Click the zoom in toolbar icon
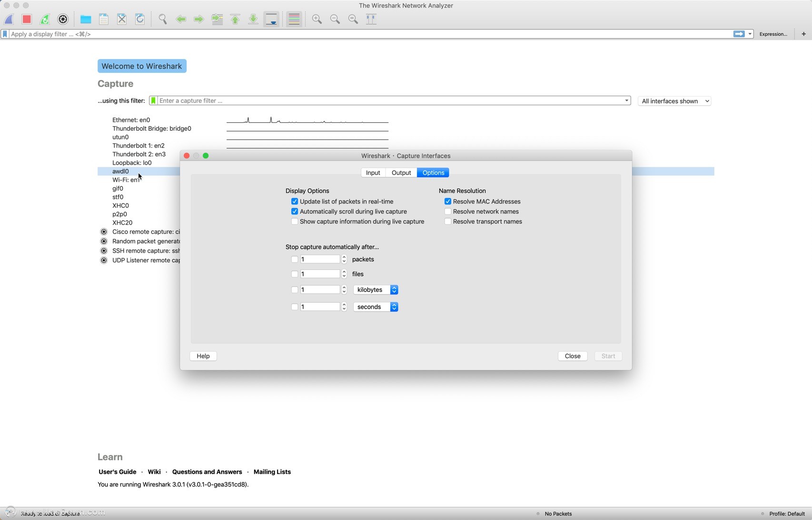Screen dimensions: 812x520 pyautogui.click(x=317, y=19)
